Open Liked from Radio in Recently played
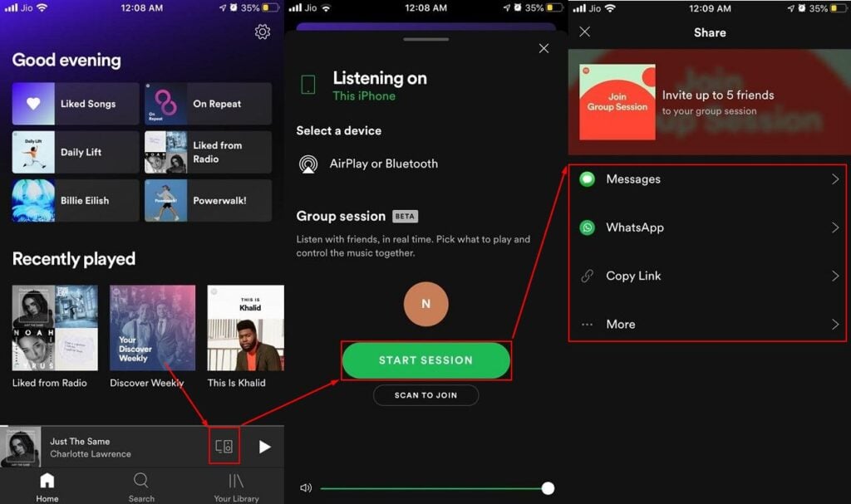851x504 pixels. point(55,328)
